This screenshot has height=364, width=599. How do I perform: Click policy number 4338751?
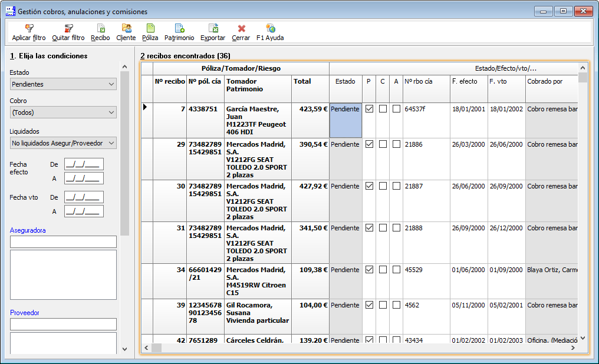(x=206, y=120)
